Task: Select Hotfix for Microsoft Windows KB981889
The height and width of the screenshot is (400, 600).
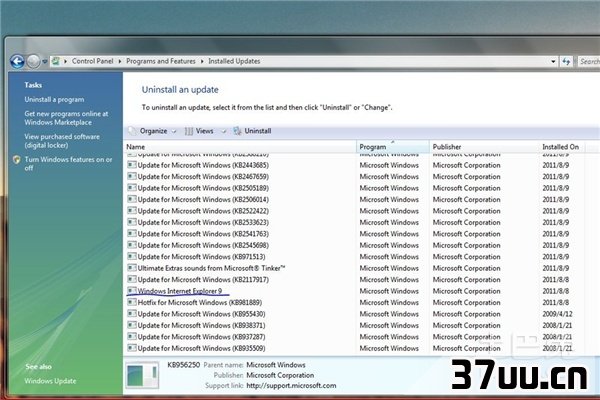Action: [x=200, y=302]
